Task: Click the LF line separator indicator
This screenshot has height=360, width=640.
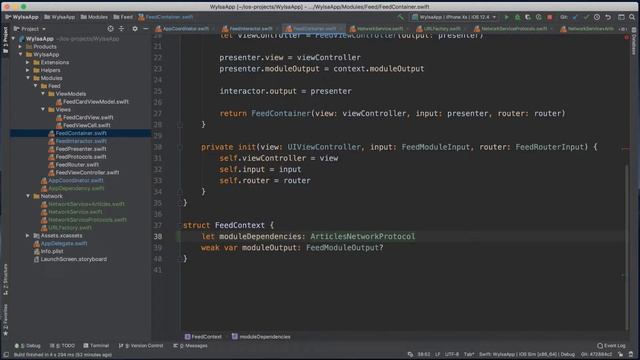Action: tap(438, 354)
